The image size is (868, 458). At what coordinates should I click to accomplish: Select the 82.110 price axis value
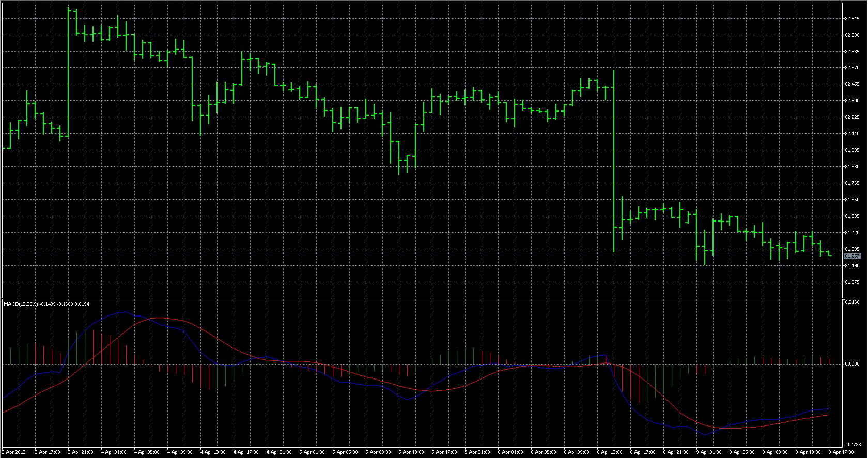point(852,134)
